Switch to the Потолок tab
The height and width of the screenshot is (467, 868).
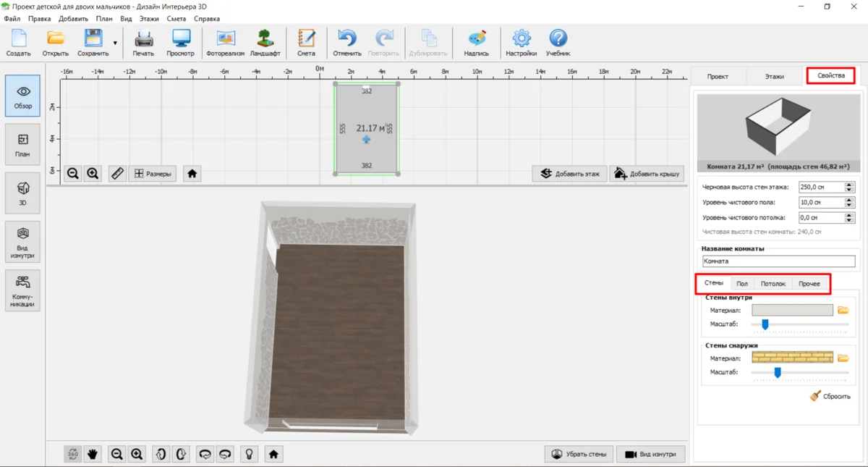pos(773,284)
